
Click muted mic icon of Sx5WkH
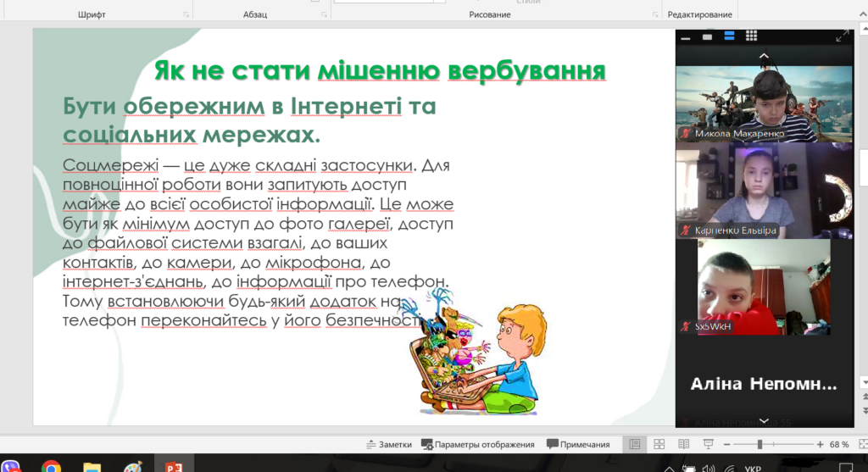pos(686,326)
